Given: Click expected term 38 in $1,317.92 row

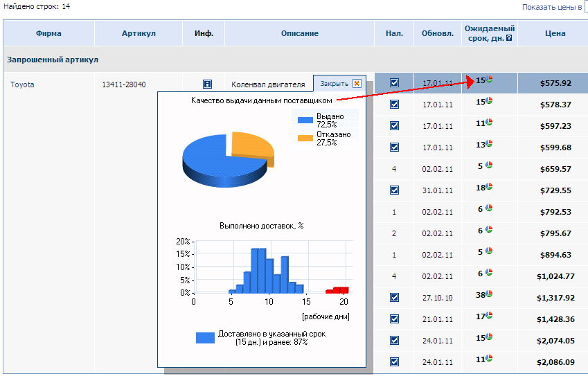Looking at the screenshot, I should tap(481, 295).
